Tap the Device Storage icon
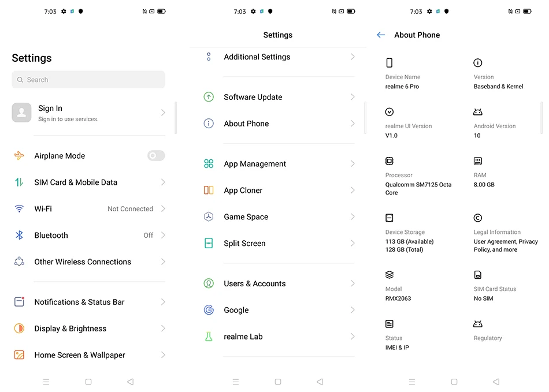The height and width of the screenshot is (392, 549). pyautogui.click(x=390, y=218)
